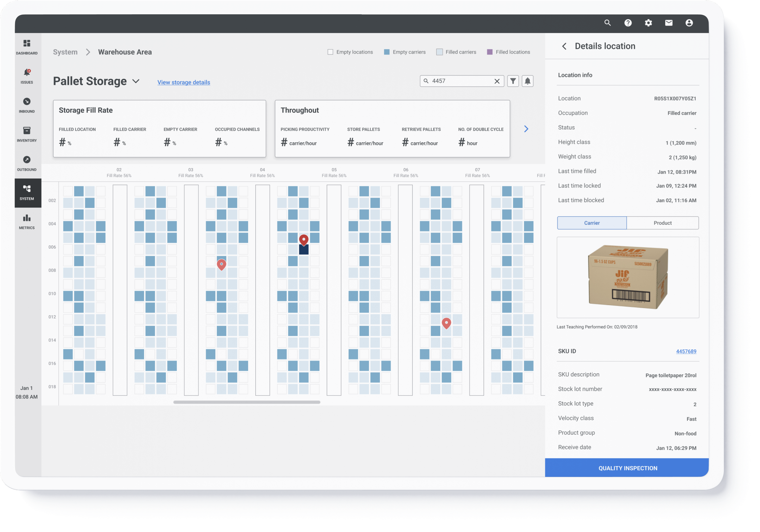This screenshot has height=532, width=760.
Task: Select the Carrier tab
Action: 592,223
